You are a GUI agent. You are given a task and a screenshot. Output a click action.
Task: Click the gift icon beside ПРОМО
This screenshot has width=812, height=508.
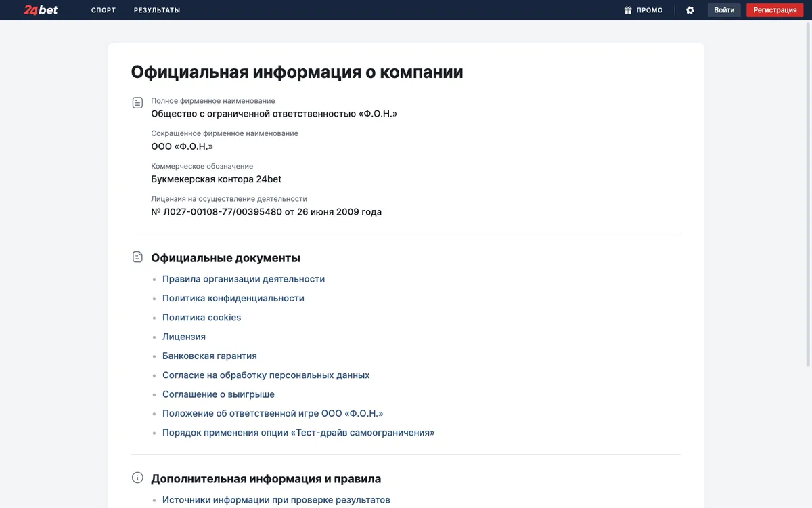[628, 10]
